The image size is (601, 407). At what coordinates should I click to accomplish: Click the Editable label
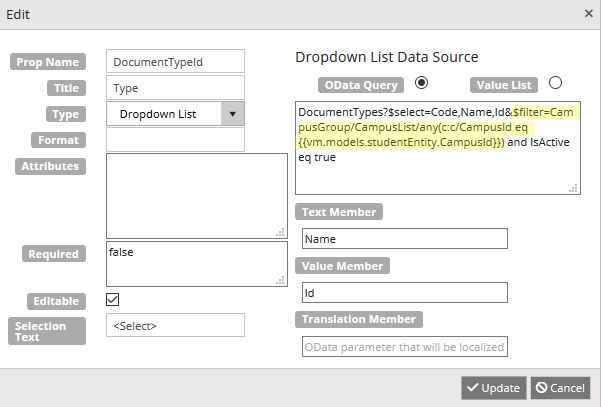pyautogui.click(x=56, y=301)
